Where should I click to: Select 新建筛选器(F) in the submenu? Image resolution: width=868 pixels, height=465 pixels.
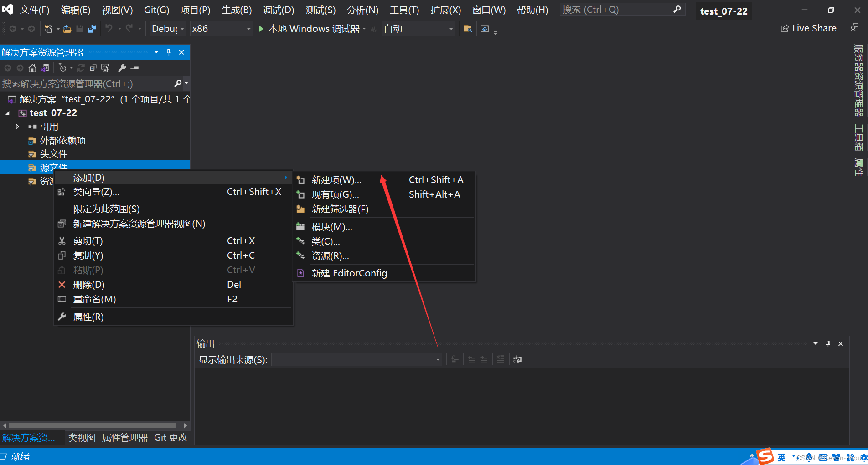point(384,209)
